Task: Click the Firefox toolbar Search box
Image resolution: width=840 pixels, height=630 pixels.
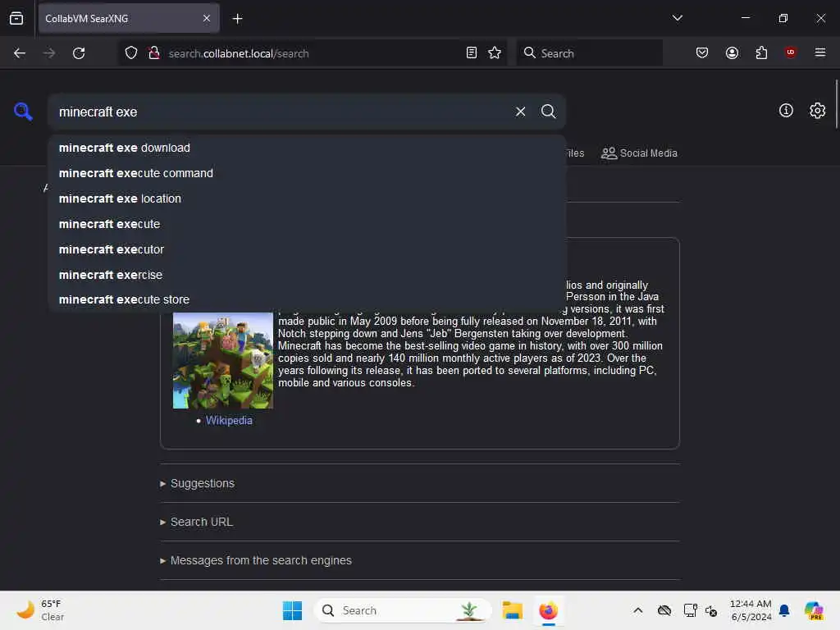Action: click(x=589, y=53)
